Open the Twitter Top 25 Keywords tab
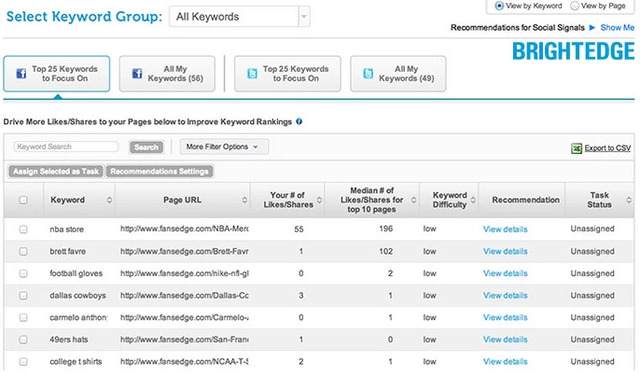640x375 pixels. [287, 74]
